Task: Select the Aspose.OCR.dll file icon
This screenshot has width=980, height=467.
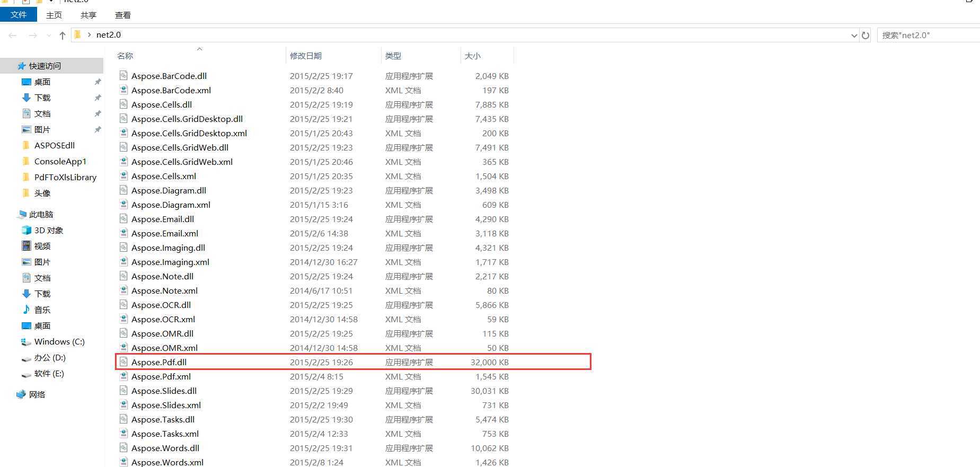Action: coord(123,304)
